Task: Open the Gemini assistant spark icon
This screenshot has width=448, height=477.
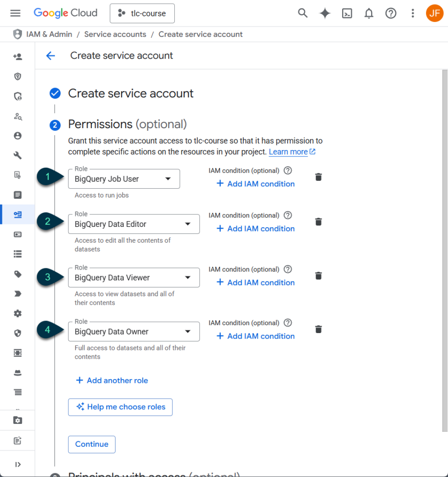Action: point(324,13)
